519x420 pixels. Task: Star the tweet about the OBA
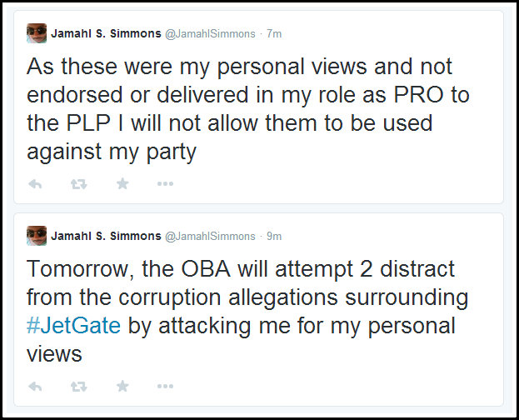(122, 387)
